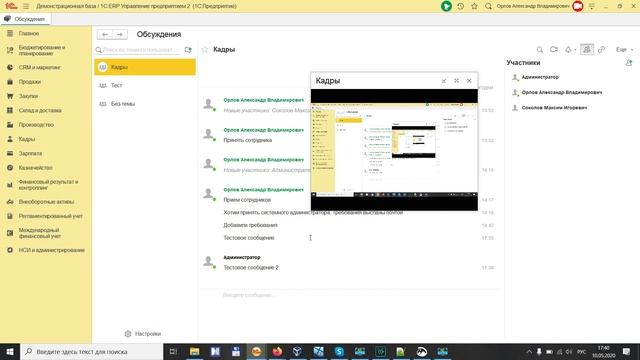Screen dimensions: 640x360
Task: Click the message input field
Action: (350, 295)
